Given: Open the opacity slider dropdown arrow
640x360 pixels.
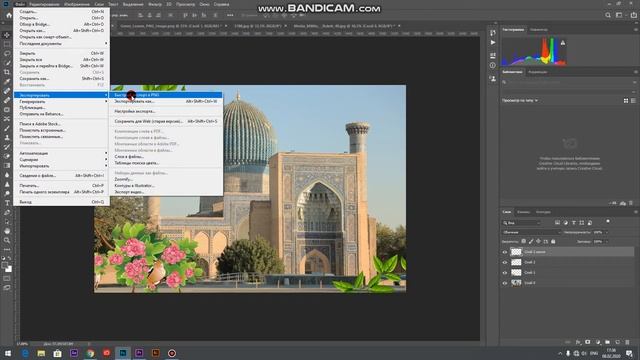Looking at the screenshot, I should click(606, 232).
